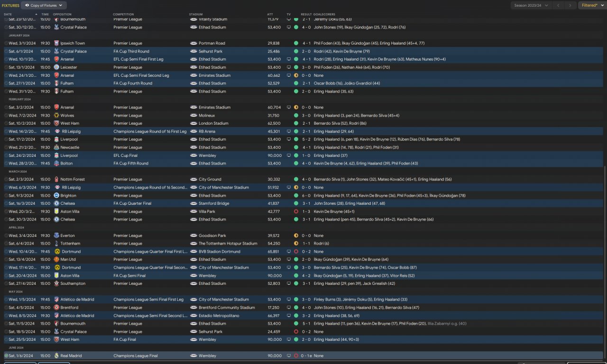Click the red loss indicator for Dortmund 0-2
Viewport: 607px width, 364px height.
click(x=296, y=252)
